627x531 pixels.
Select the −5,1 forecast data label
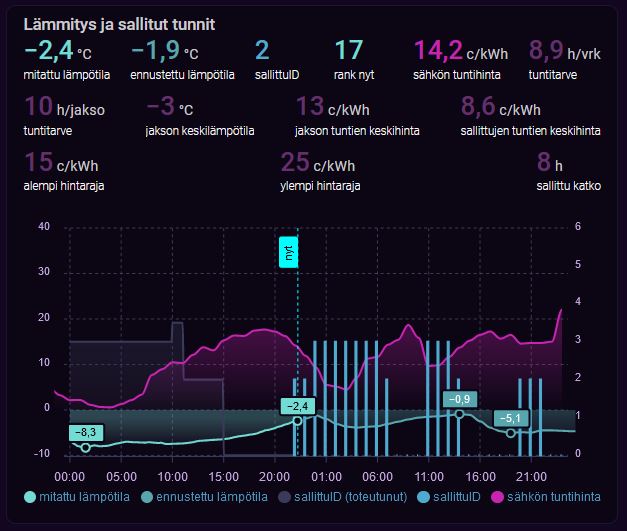[511, 418]
